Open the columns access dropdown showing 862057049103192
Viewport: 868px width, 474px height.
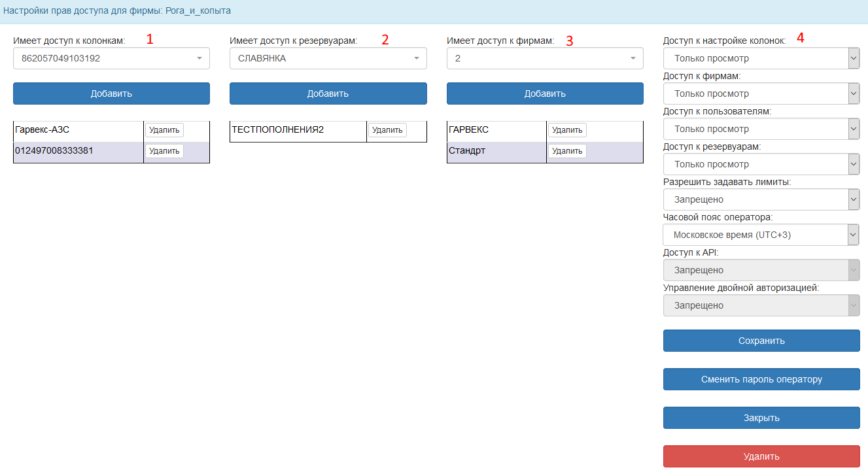[111, 58]
